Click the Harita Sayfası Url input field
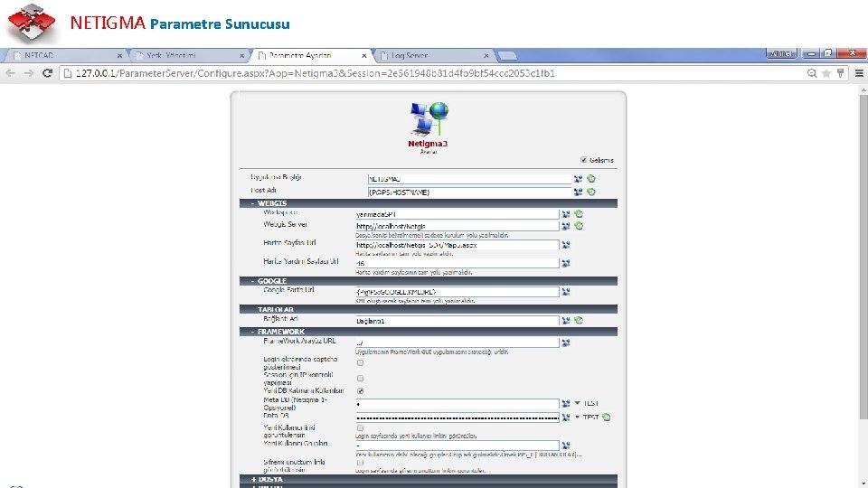Image resolution: width=868 pixels, height=488 pixels. tap(458, 245)
